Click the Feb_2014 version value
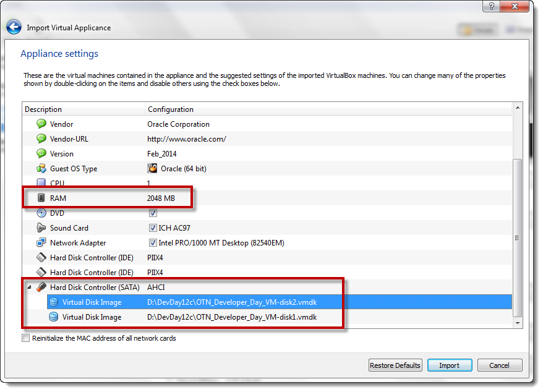The height and width of the screenshot is (392, 543). [x=161, y=154]
